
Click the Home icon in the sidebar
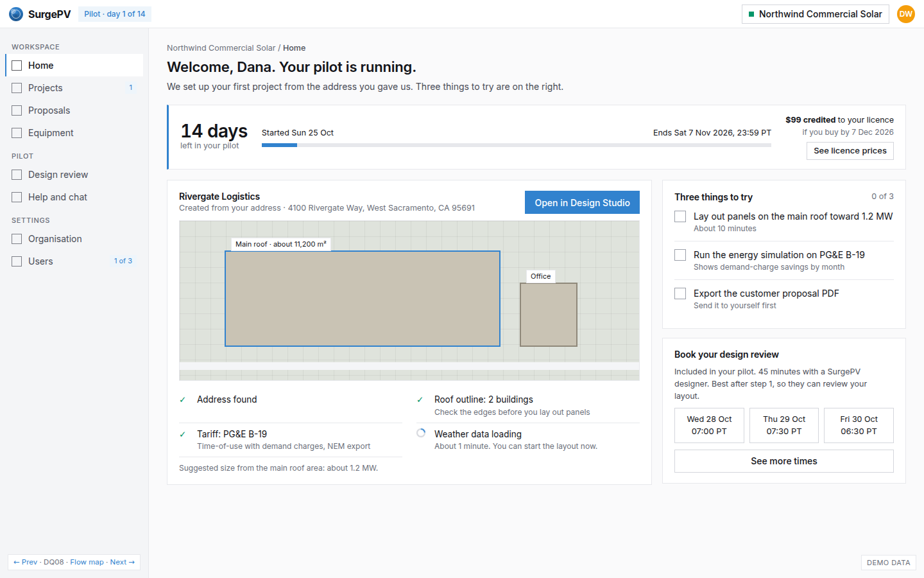[x=17, y=66]
